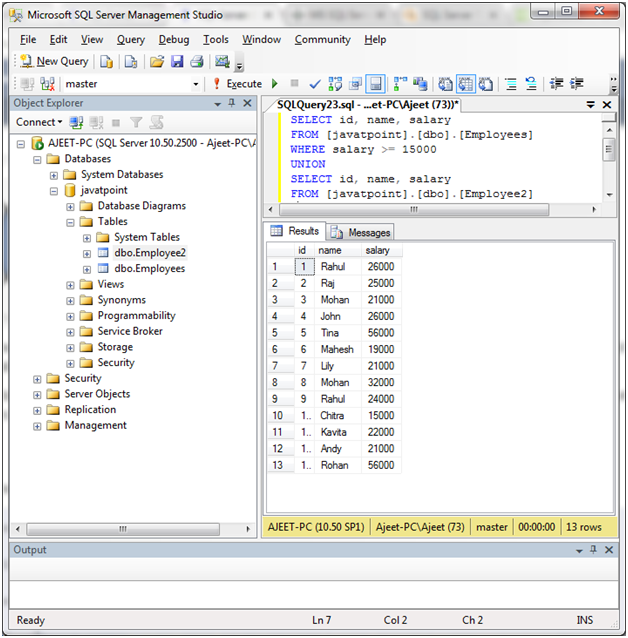This screenshot has height=638, width=628.
Task: Click the Object Explorer horizontal scrollbar
Action: (x=123, y=529)
